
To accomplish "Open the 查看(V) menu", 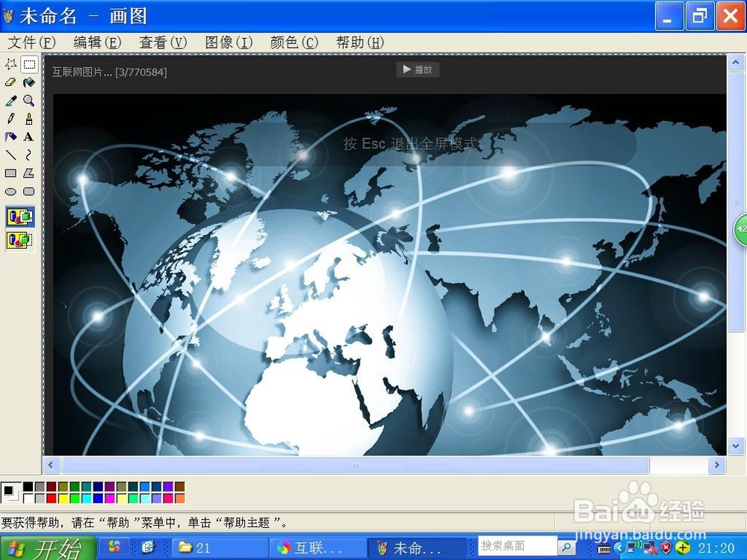I will [163, 43].
